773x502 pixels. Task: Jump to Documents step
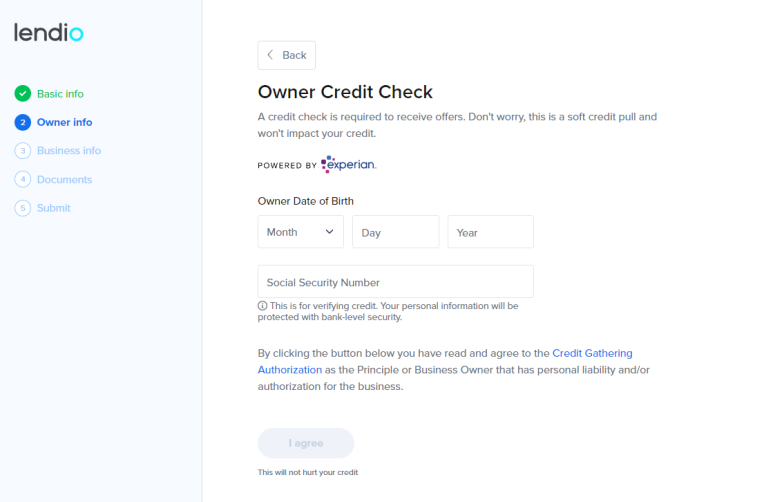click(65, 179)
